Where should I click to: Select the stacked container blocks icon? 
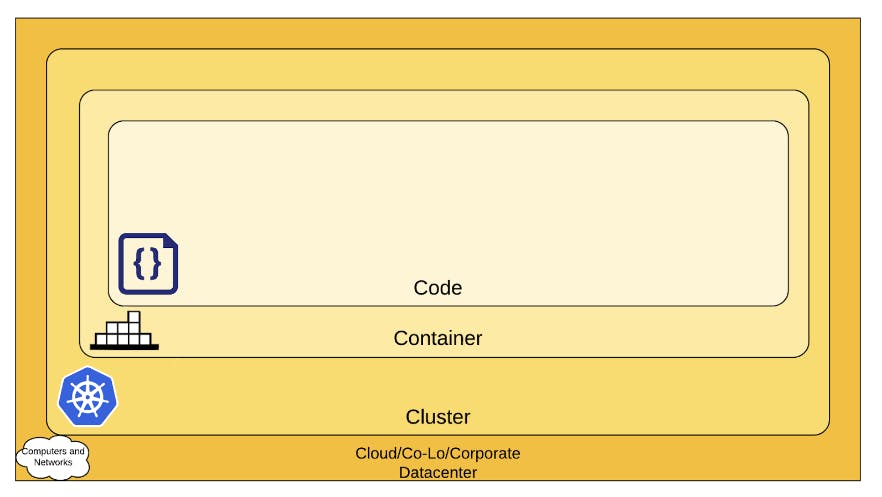coord(124,332)
